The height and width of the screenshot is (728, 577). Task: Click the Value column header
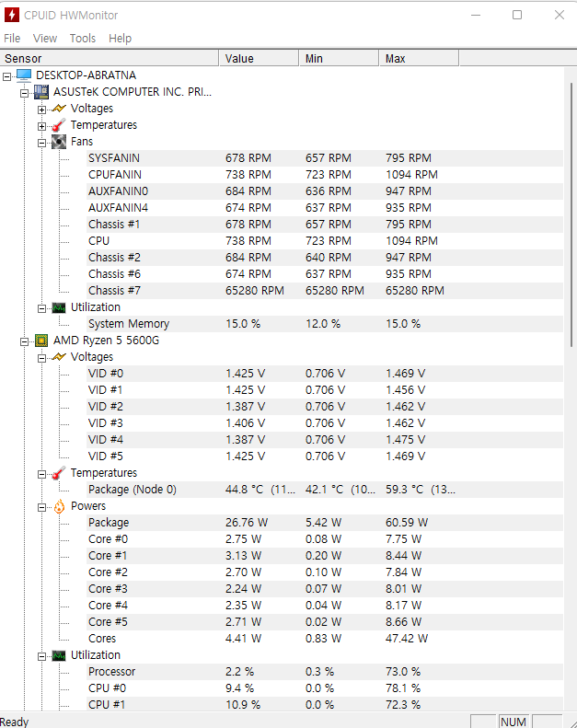coord(259,59)
